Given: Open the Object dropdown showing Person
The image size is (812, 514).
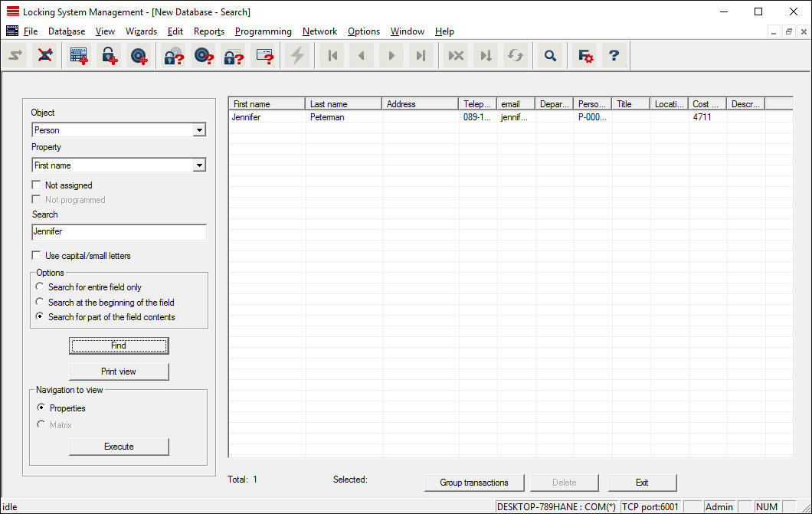Looking at the screenshot, I should click(x=119, y=130).
